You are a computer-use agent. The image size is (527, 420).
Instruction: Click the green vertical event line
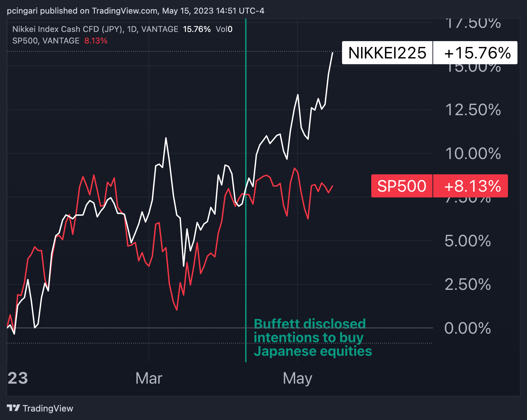[x=246, y=190]
